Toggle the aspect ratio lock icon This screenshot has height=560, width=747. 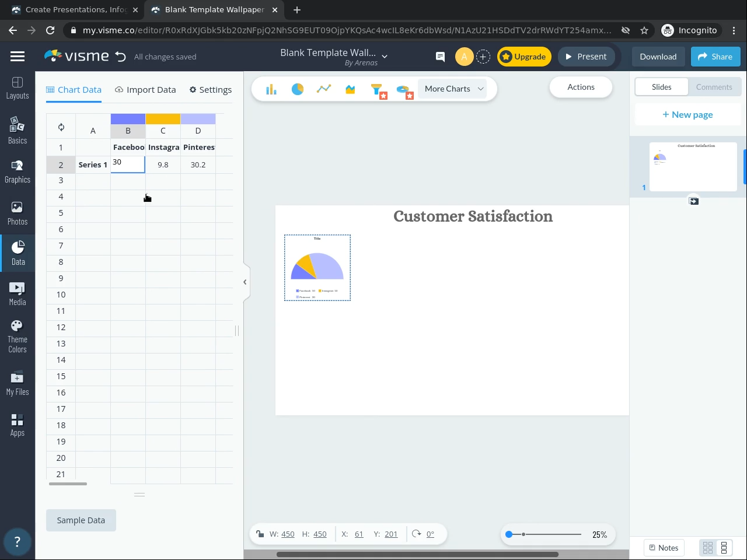260,534
